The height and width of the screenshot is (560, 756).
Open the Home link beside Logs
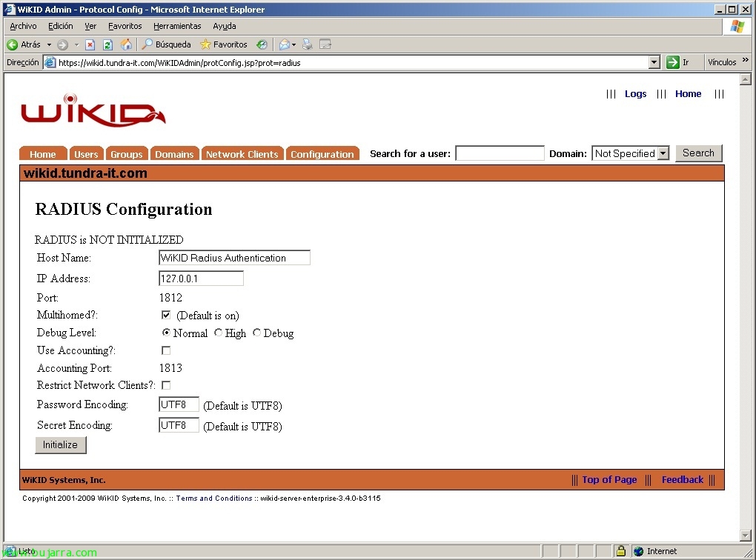[688, 94]
